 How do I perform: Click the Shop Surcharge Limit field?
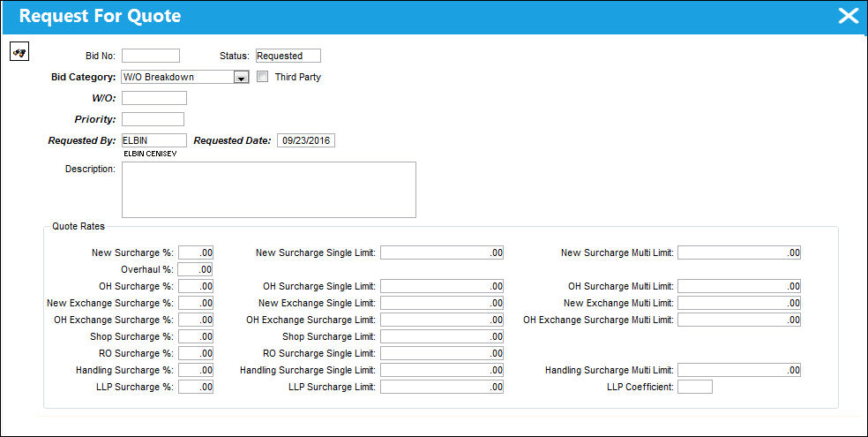[442, 336]
